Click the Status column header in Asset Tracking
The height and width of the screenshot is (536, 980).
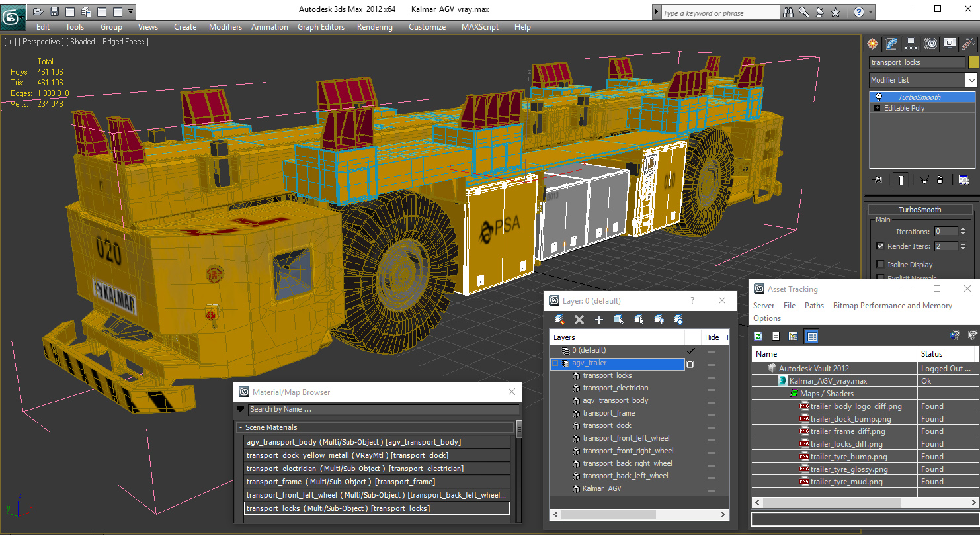(x=946, y=354)
